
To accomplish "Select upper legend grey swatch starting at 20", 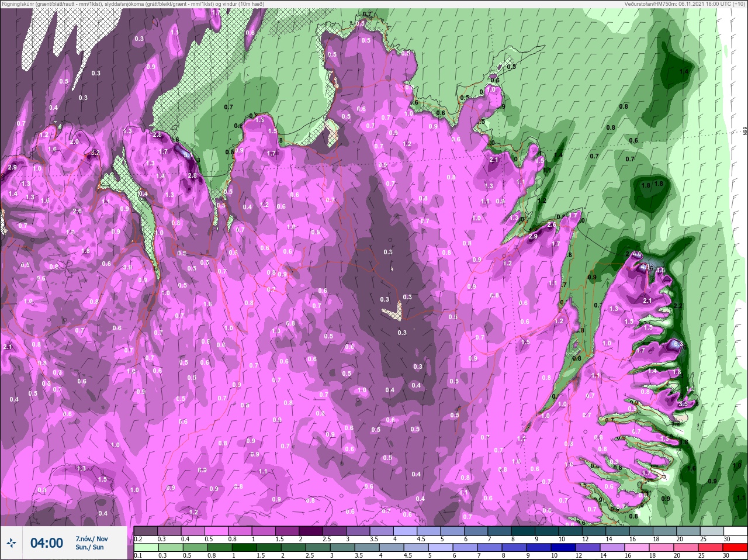I will [x=688, y=531].
